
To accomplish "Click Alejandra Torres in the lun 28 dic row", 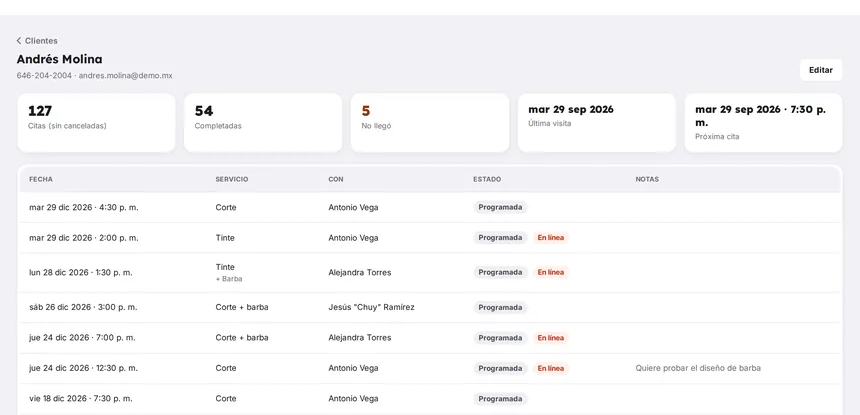I will tap(360, 272).
